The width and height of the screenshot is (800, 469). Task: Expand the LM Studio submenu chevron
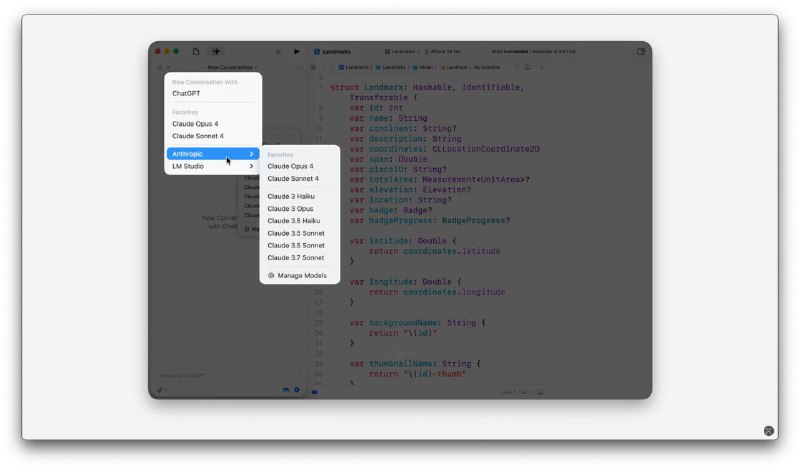(251, 166)
